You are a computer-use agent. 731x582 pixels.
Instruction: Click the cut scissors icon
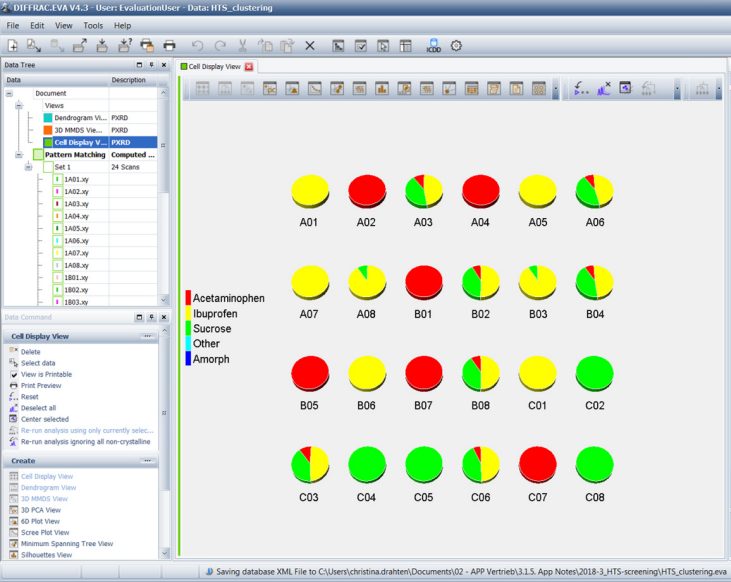click(x=242, y=45)
